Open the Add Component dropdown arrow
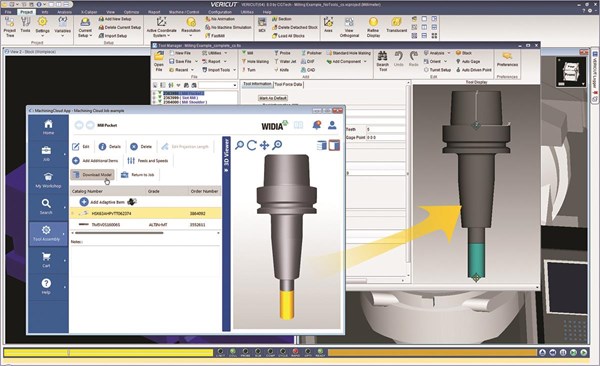Viewport: 600px width, 366px height. [x=365, y=61]
